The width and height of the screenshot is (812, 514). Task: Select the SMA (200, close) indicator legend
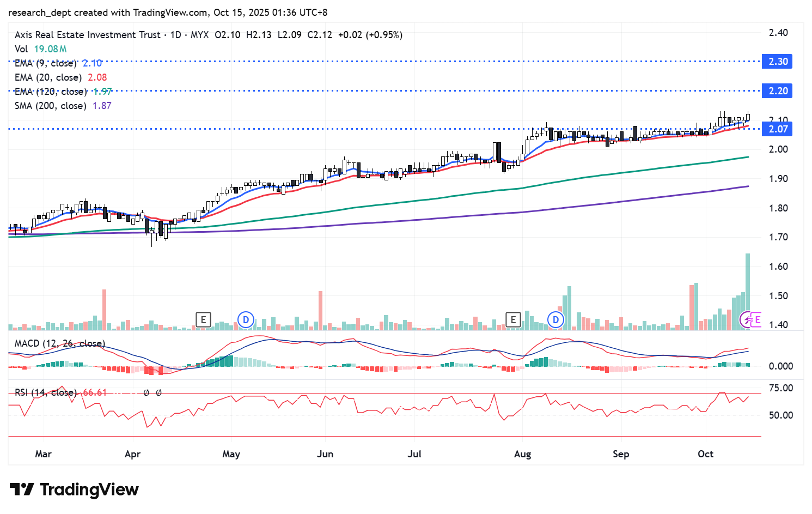click(x=50, y=106)
